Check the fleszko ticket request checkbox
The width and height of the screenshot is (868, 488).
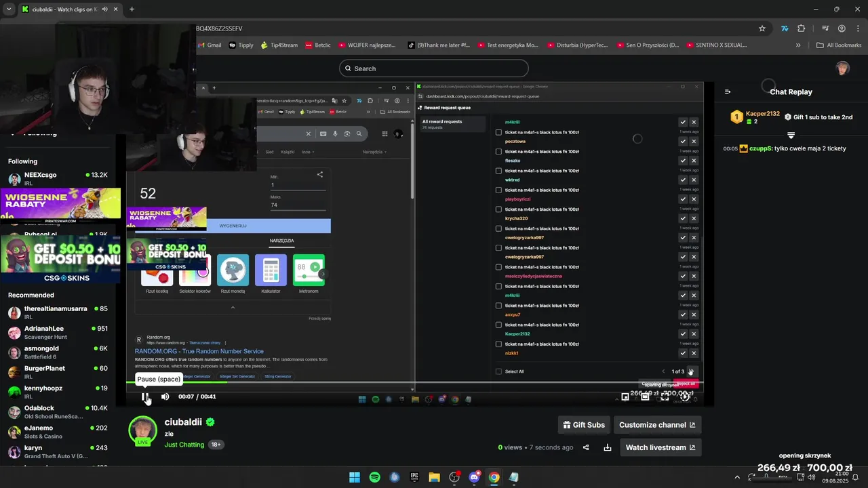(498, 152)
